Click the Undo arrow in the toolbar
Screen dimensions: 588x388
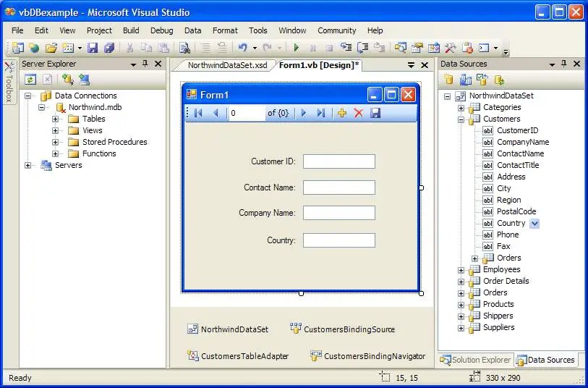click(x=243, y=48)
